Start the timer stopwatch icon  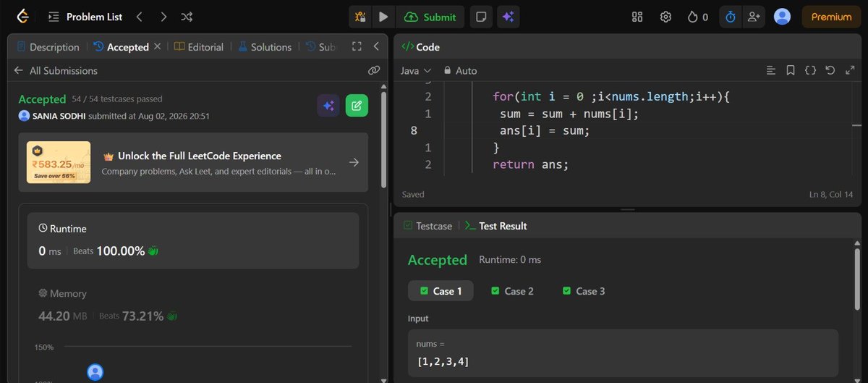731,17
